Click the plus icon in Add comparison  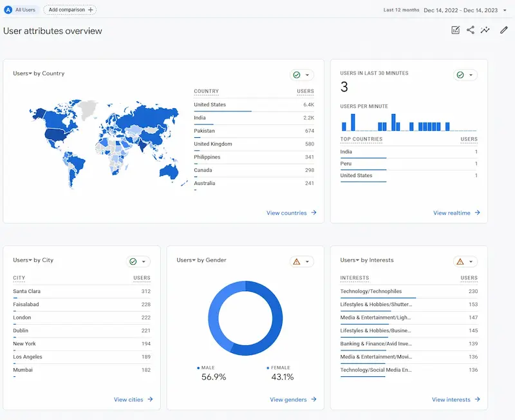click(x=91, y=10)
